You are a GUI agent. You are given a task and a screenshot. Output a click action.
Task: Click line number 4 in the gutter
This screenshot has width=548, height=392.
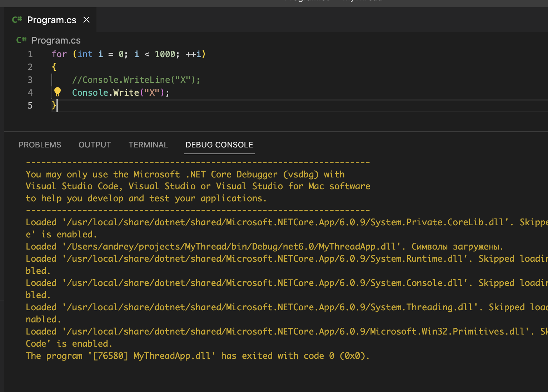(30, 93)
